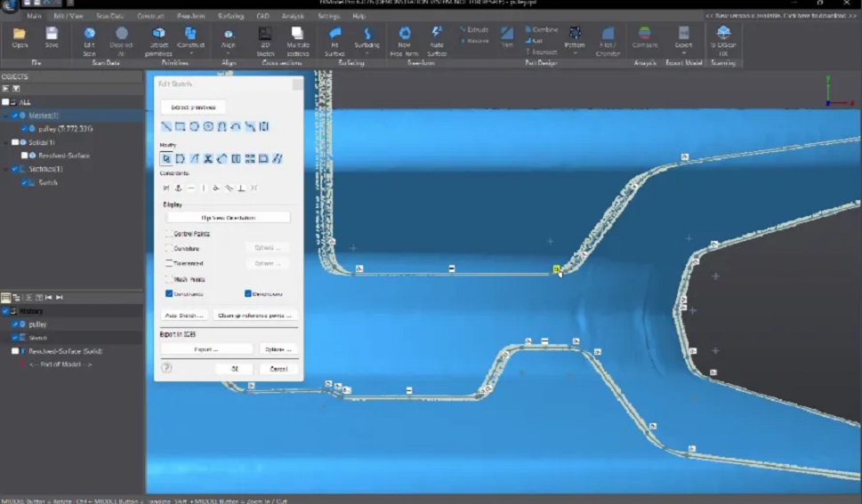Click the Open file icon
Screen dimensions: 862x504
[x=20, y=36]
